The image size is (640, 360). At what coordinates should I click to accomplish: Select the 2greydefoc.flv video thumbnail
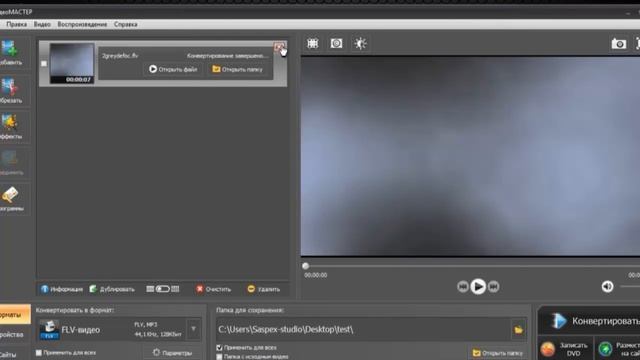click(x=72, y=63)
